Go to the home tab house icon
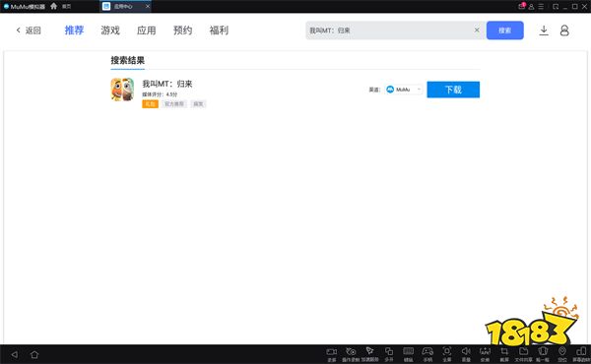591x364 pixels. 54,6
